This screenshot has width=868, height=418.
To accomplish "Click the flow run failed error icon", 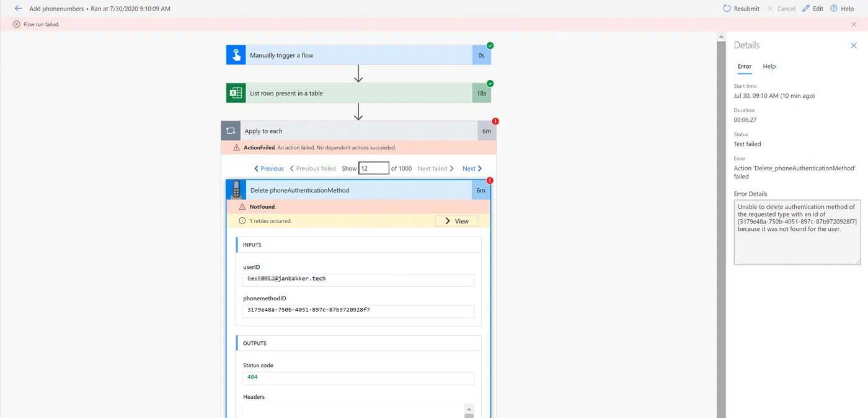I will coord(16,24).
